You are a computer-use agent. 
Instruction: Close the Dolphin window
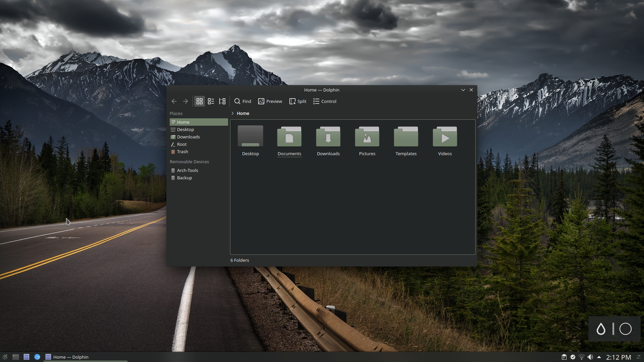pyautogui.click(x=471, y=90)
